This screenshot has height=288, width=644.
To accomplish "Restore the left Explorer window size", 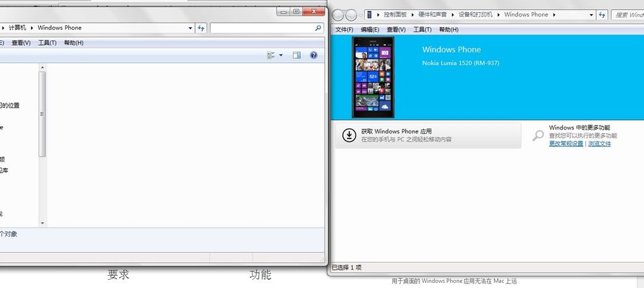I will [296, 12].
